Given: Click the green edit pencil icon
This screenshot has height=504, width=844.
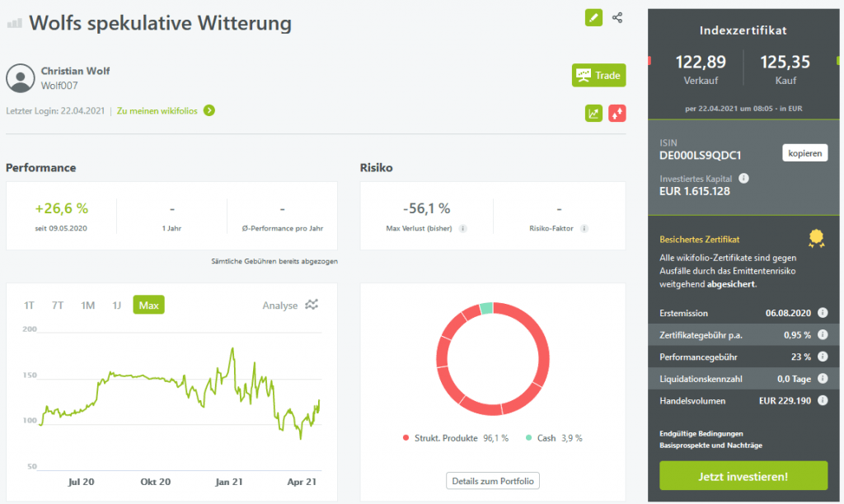Looking at the screenshot, I should [593, 17].
